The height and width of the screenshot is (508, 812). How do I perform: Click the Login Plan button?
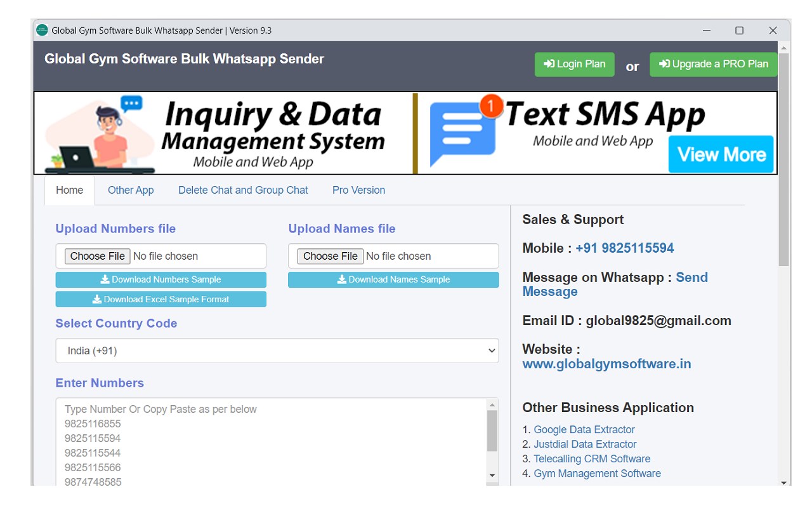click(575, 64)
